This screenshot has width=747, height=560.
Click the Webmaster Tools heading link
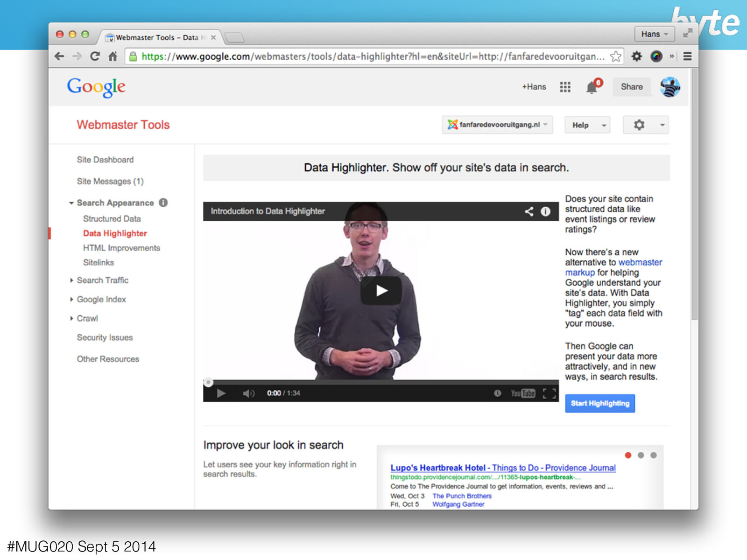coord(123,125)
